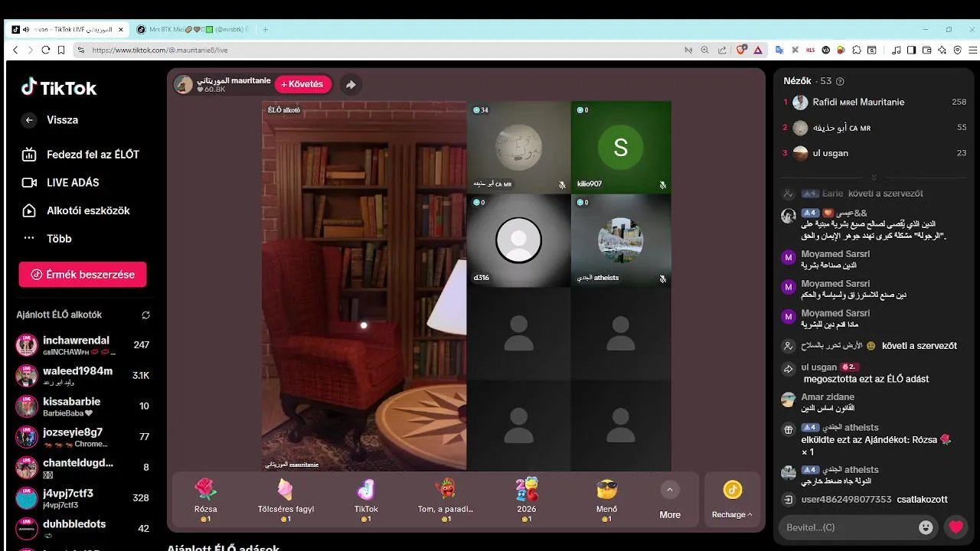This screenshot has height=551, width=980.
Task: Open the Leo AI sparkle icon
Action: 942,50
